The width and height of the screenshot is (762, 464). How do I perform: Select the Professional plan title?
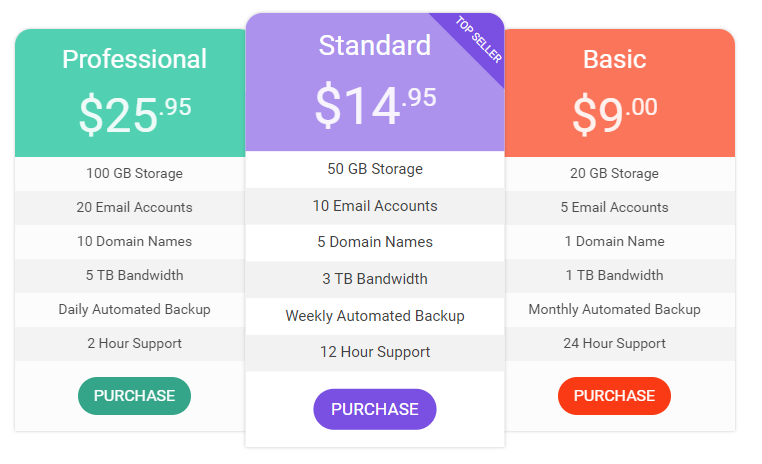[x=135, y=59]
